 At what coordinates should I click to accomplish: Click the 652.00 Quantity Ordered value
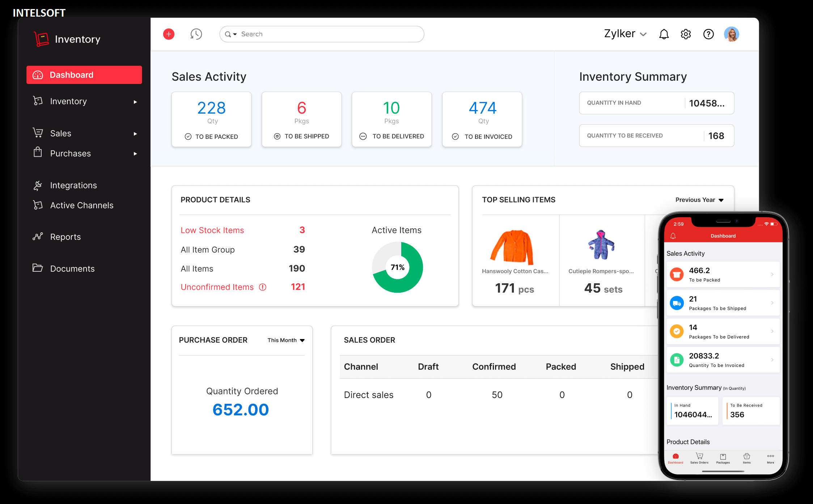click(x=241, y=410)
